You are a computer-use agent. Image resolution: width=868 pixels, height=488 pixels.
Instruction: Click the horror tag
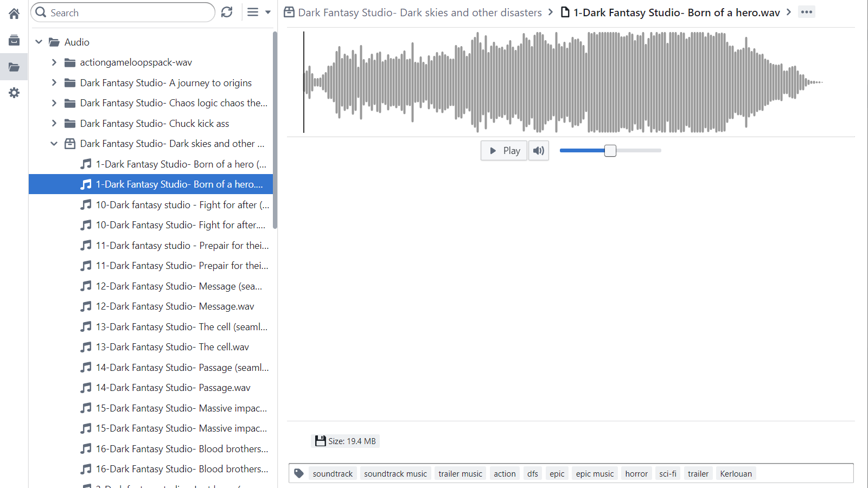[x=636, y=473]
